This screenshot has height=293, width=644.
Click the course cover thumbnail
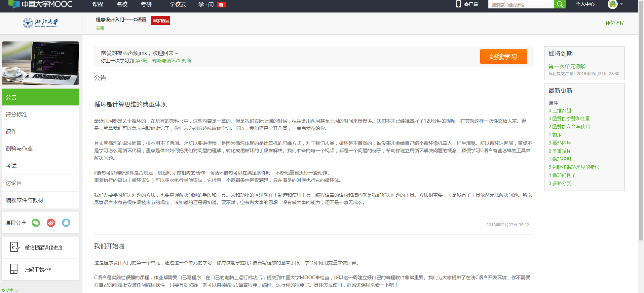40,63
